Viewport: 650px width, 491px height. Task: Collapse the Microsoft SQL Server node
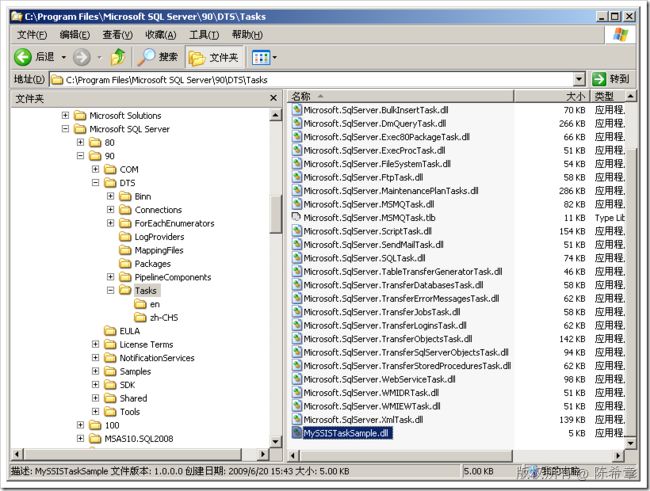pos(65,129)
